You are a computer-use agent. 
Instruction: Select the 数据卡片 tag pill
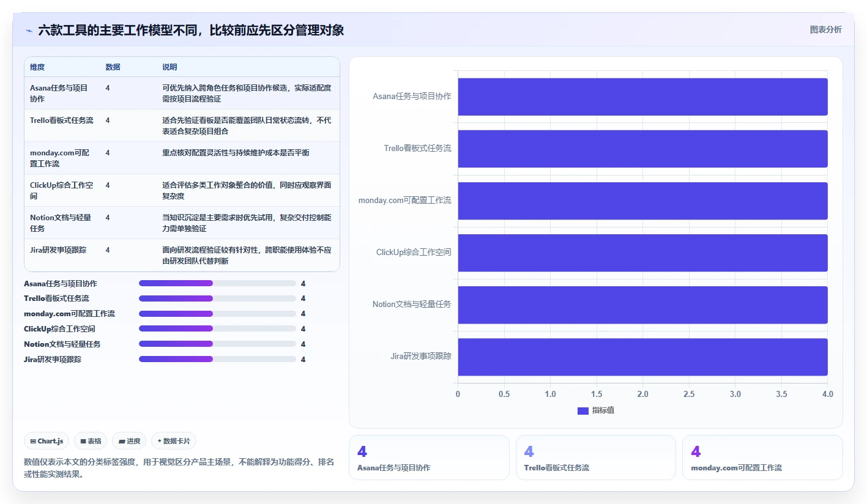(x=174, y=441)
